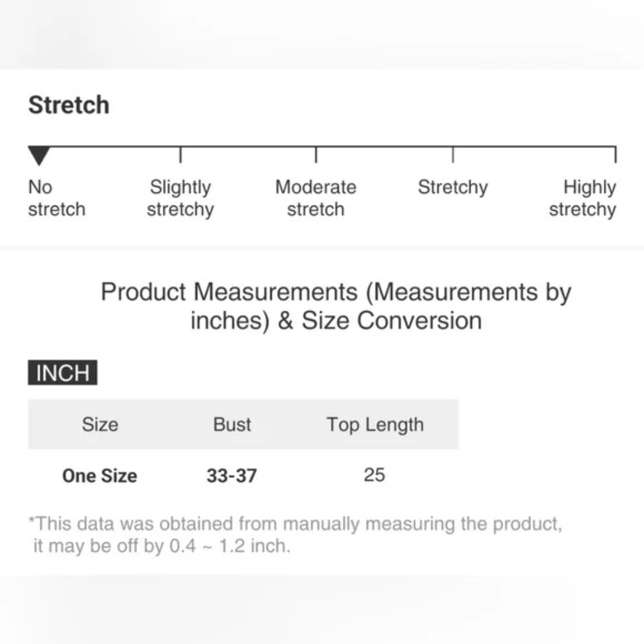Click the Bust column header
This screenshot has width=644, height=644.
click(x=232, y=424)
